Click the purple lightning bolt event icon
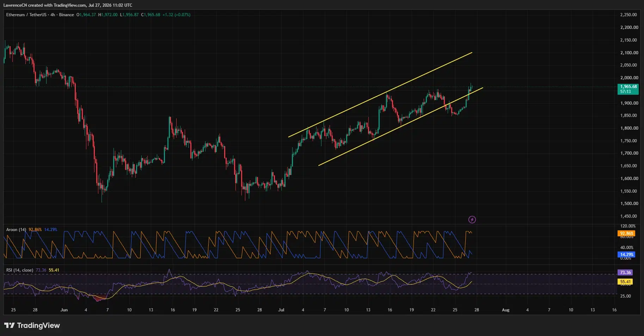Image resolution: width=644 pixels, height=336 pixels. pos(472,220)
